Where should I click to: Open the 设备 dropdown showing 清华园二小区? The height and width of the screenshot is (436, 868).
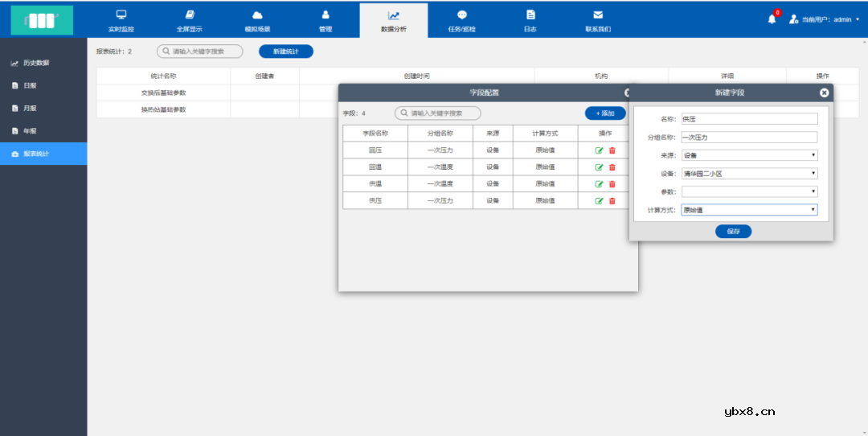tap(749, 173)
